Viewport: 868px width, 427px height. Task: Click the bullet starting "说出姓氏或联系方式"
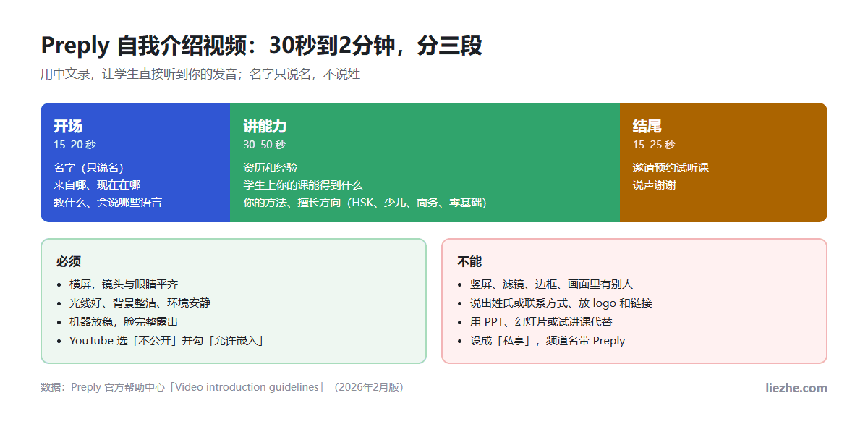[561, 303]
